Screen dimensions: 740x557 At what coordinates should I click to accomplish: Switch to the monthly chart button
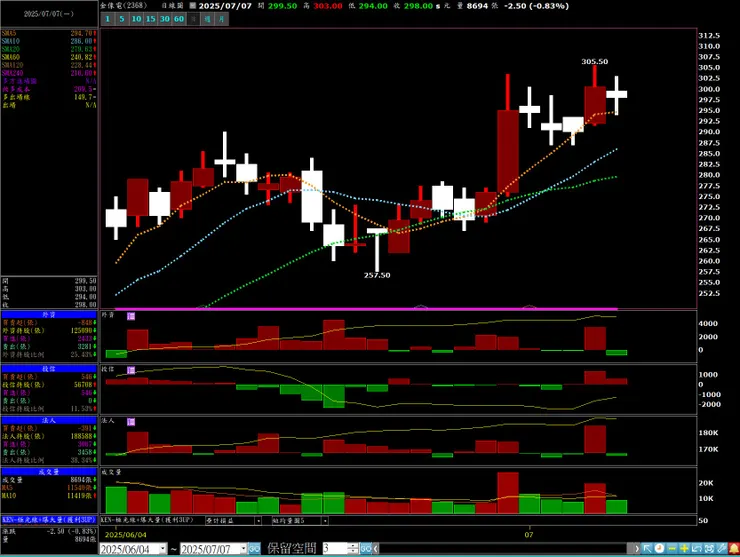point(221,19)
